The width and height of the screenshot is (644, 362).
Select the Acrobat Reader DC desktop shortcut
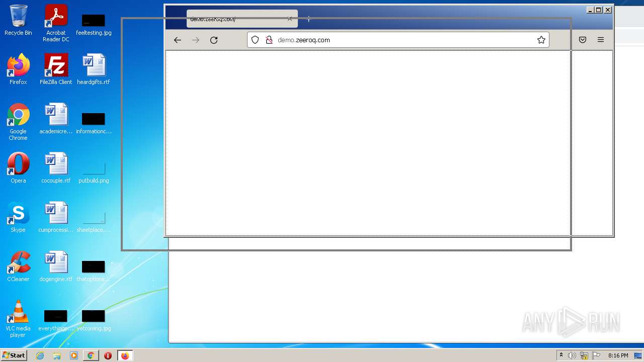tap(56, 23)
